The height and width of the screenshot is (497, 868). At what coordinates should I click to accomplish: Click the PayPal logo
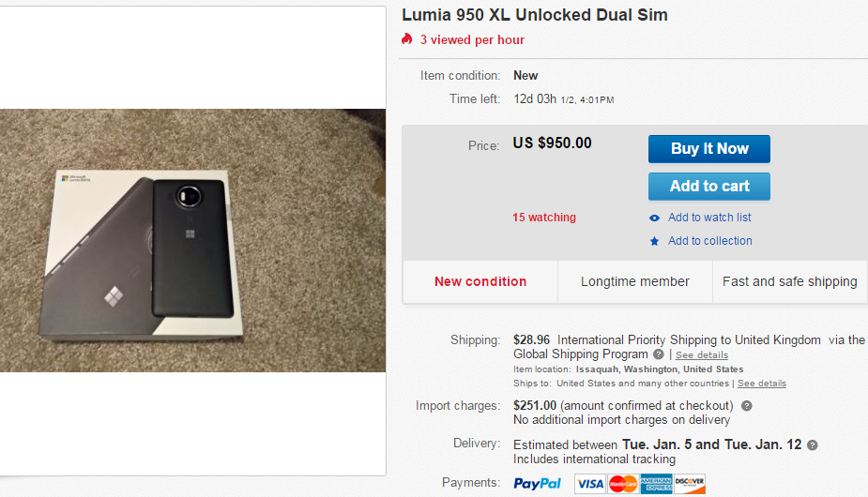(x=538, y=484)
